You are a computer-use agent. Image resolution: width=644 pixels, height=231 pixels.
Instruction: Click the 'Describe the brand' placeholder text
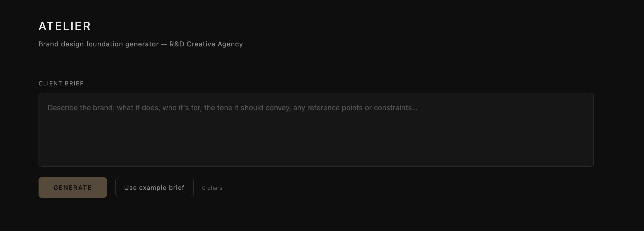coord(232,108)
